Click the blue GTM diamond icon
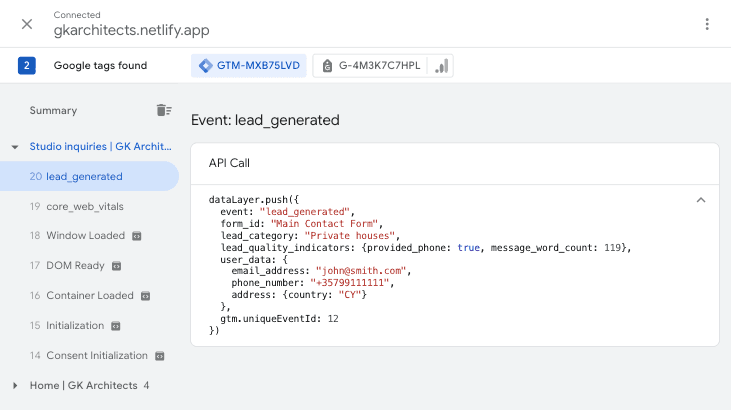 pos(205,65)
